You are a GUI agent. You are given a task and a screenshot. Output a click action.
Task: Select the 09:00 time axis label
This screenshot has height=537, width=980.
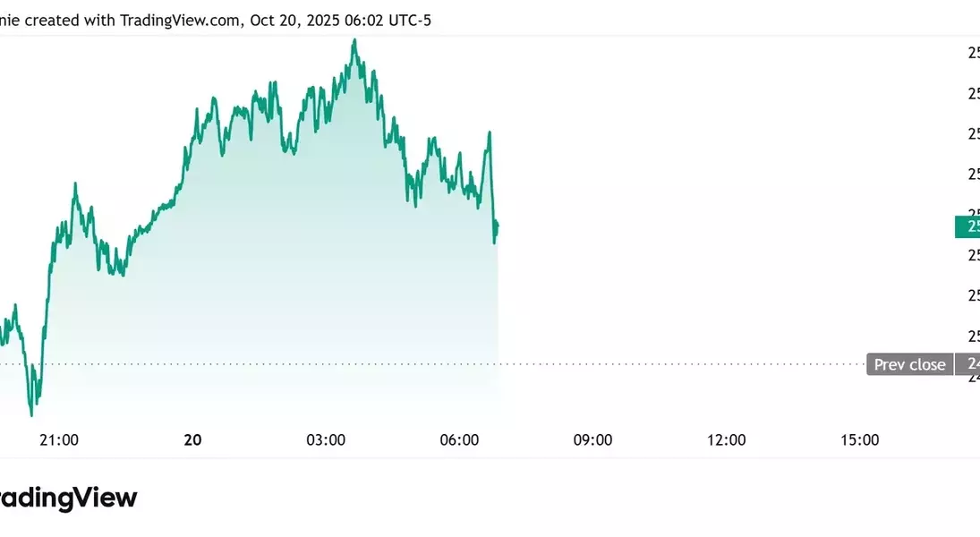pos(592,439)
